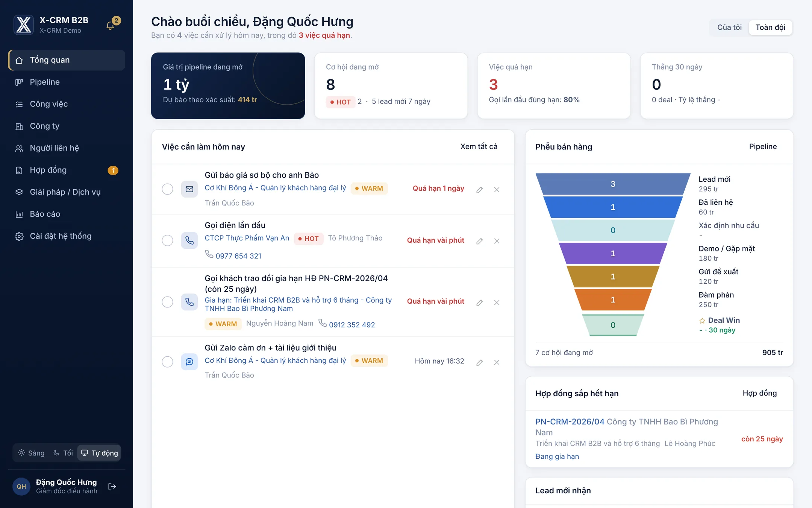Viewport: 812px width, 508px height.
Task: Click the X-CRM logo icon
Action: (24, 25)
